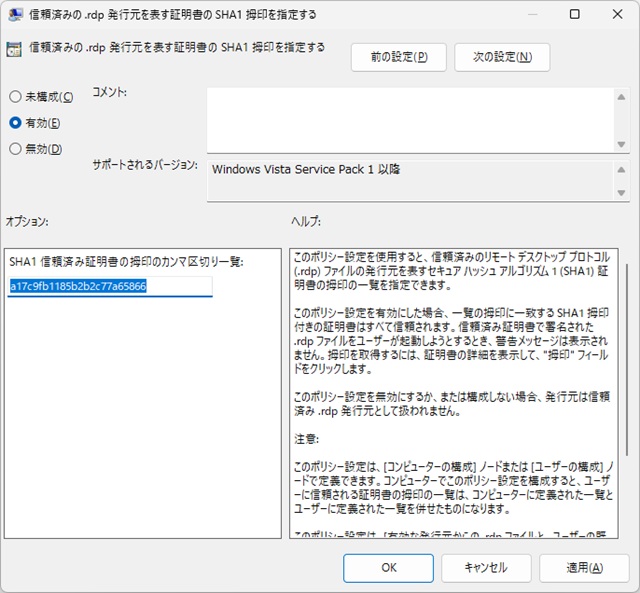Select the 有効 (Enabled) radio button
Screen dimensions: 640x593
15,123
